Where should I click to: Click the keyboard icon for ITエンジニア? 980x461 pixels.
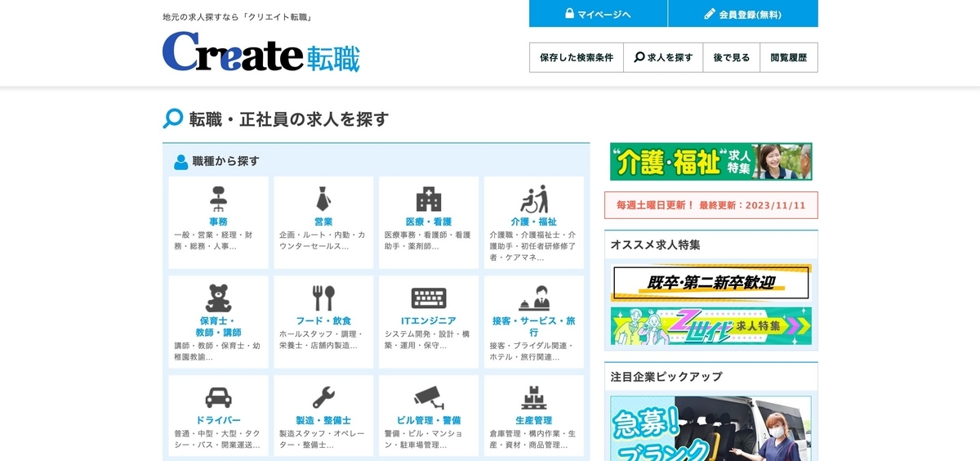pyautogui.click(x=429, y=298)
